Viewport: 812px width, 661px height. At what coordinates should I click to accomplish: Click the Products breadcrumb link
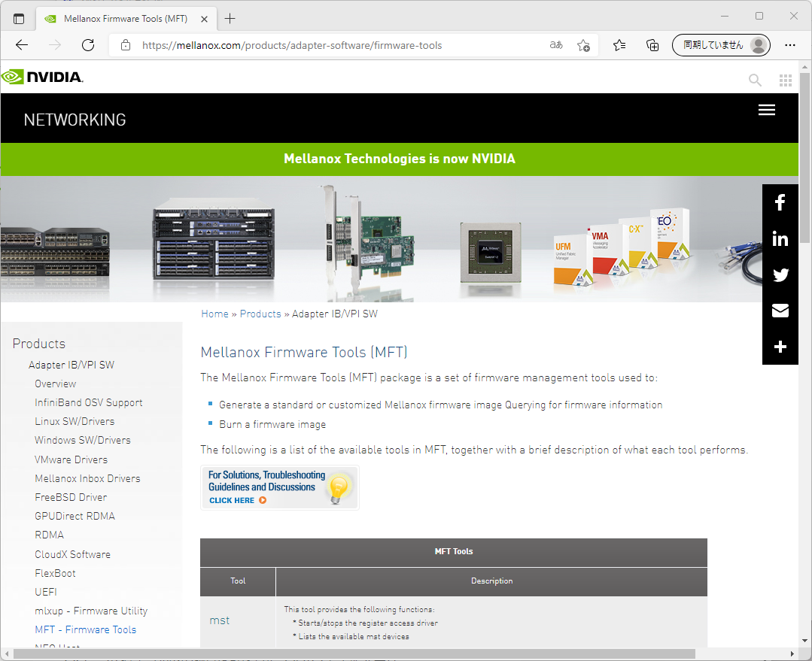click(260, 314)
